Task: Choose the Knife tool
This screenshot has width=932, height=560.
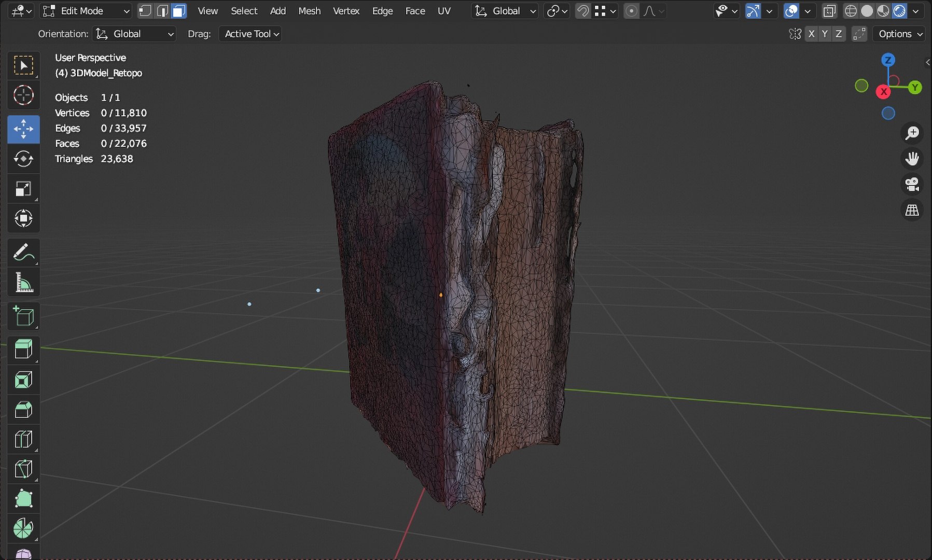Action: [x=23, y=469]
